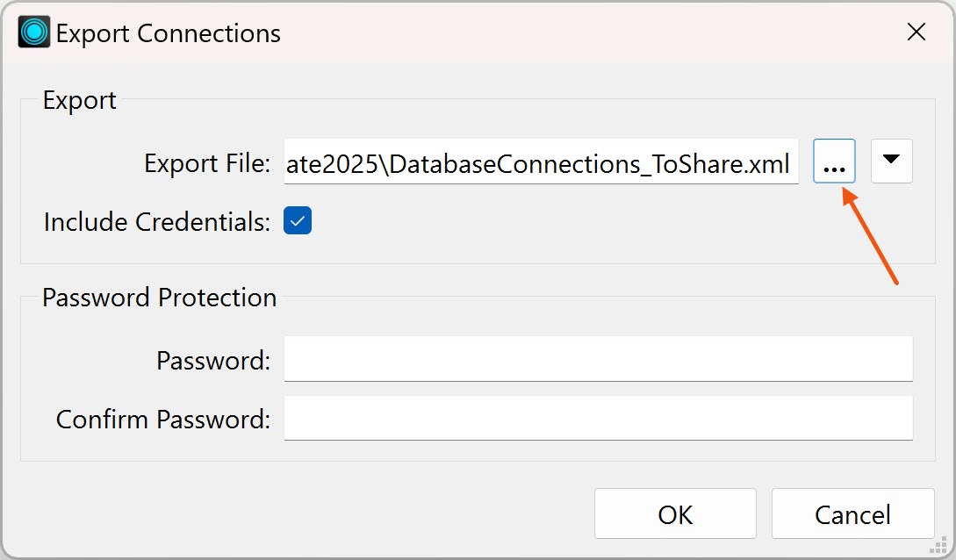Click the Password Protection group heading
Viewport: 956px width, 560px height.
click(x=160, y=298)
